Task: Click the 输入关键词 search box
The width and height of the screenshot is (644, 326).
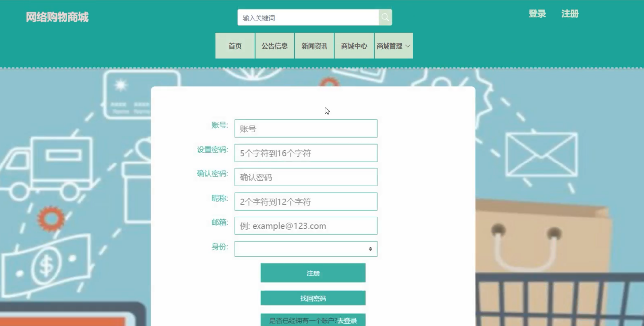Action: (x=308, y=18)
